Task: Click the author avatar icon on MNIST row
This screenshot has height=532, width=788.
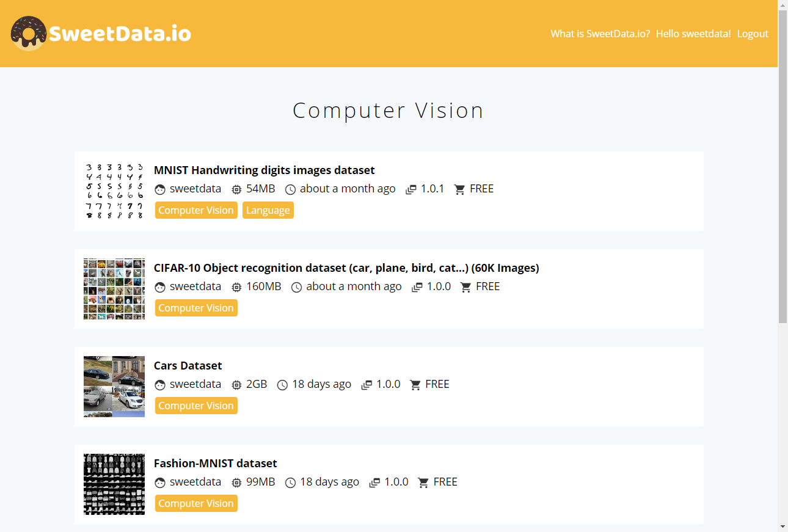Action: pos(160,189)
